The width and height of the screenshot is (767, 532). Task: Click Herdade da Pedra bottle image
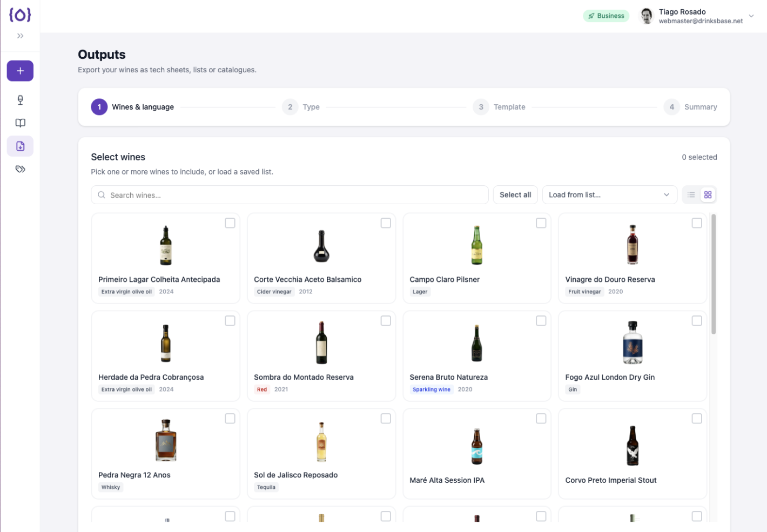click(166, 343)
